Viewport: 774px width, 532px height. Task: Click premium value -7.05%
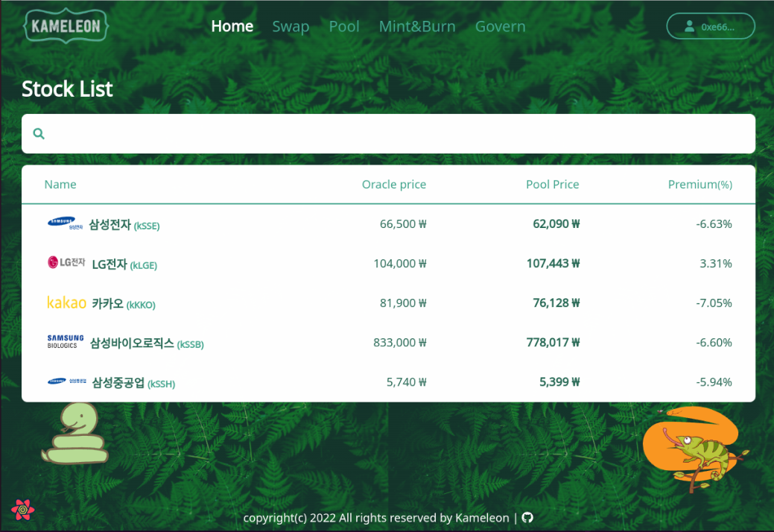pyautogui.click(x=714, y=303)
